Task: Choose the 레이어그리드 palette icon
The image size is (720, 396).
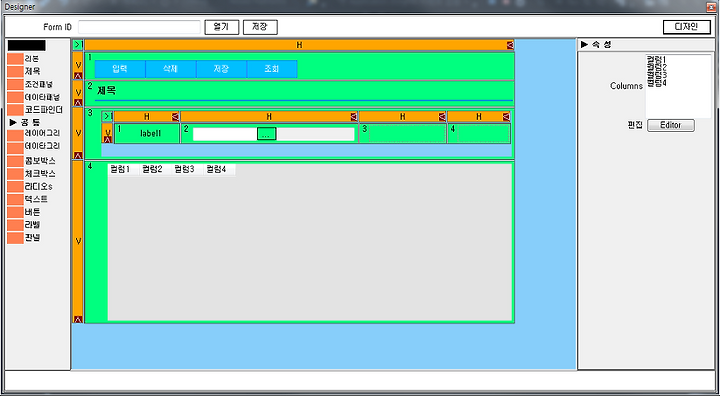Action: [x=15, y=135]
